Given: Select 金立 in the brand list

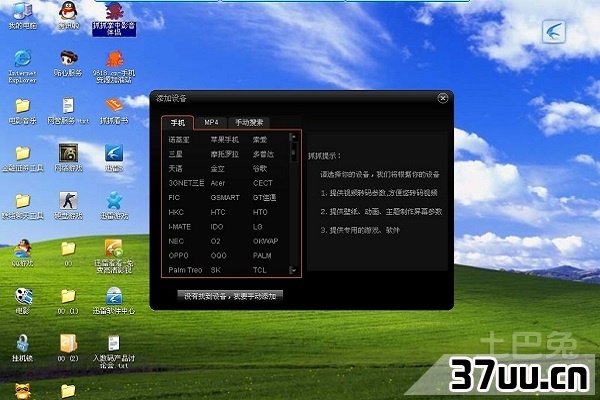Looking at the screenshot, I should (217, 168).
